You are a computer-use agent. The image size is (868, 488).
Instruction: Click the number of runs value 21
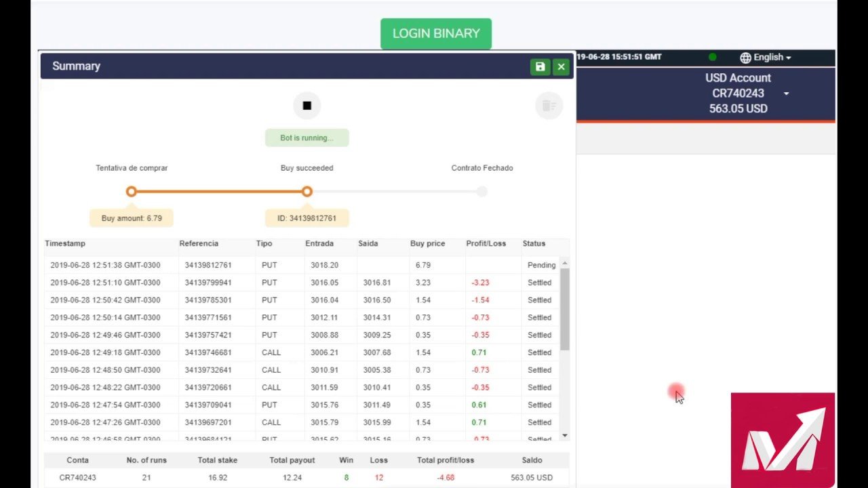146,478
